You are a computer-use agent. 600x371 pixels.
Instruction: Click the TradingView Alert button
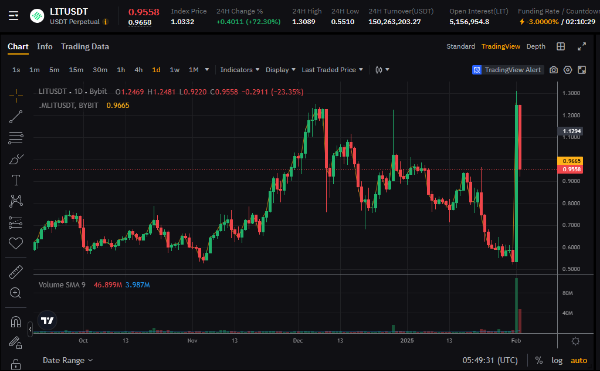508,70
